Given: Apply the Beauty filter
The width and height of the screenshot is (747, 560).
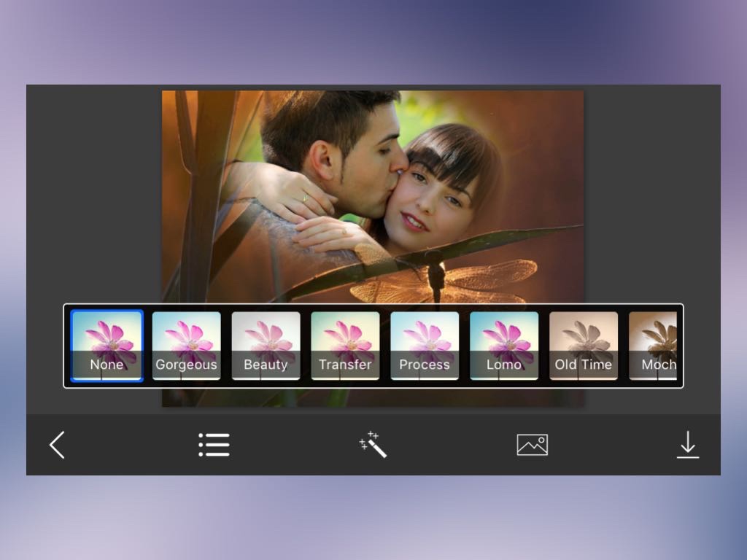Looking at the screenshot, I should pyautogui.click(x=266, y=346).
